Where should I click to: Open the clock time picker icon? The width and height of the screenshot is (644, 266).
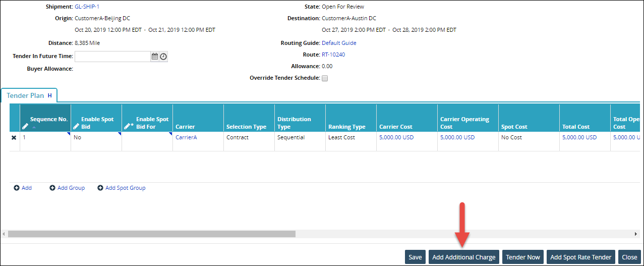click(163, 57)
